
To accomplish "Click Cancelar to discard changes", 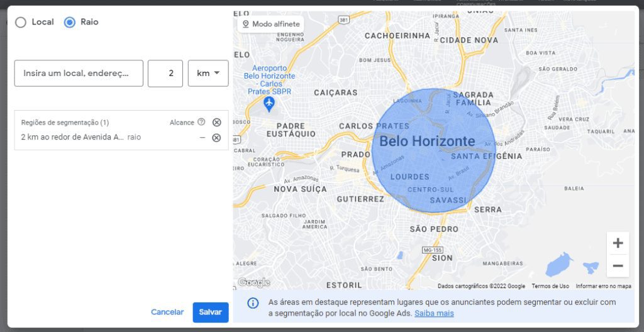I will click(x=167, y=313).
